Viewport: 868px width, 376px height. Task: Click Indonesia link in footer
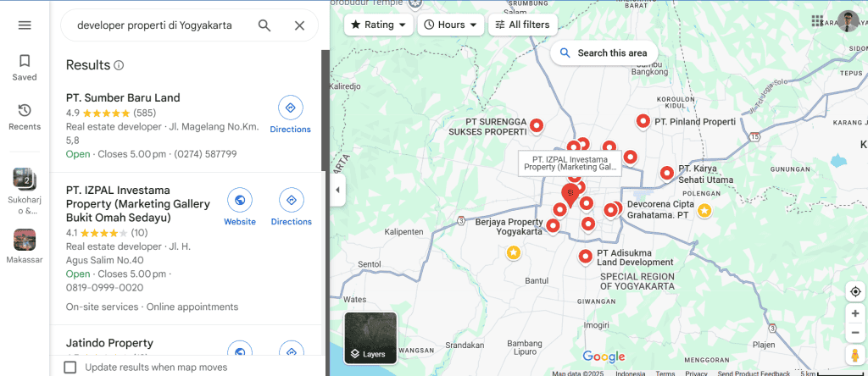[630, 373]
